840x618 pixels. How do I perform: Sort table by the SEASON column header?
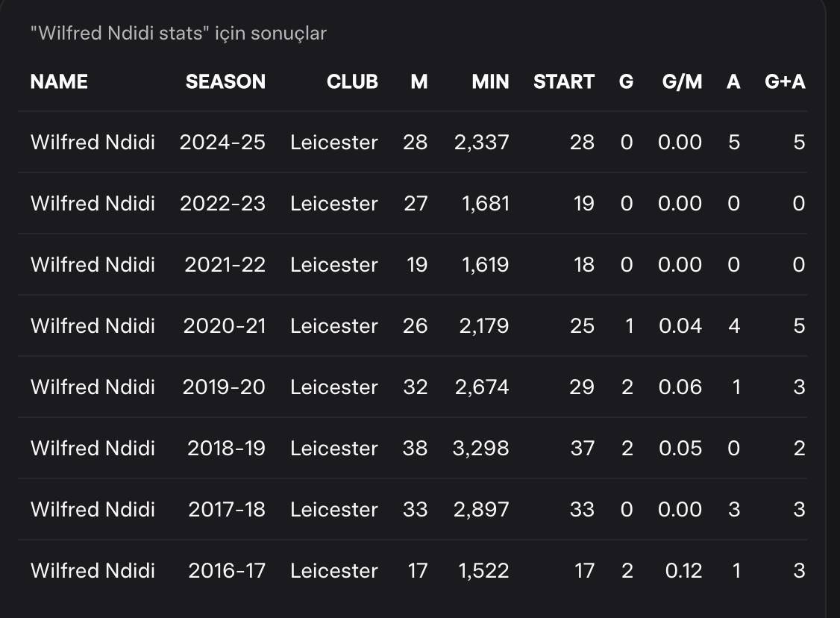click(x=225, y=81)
